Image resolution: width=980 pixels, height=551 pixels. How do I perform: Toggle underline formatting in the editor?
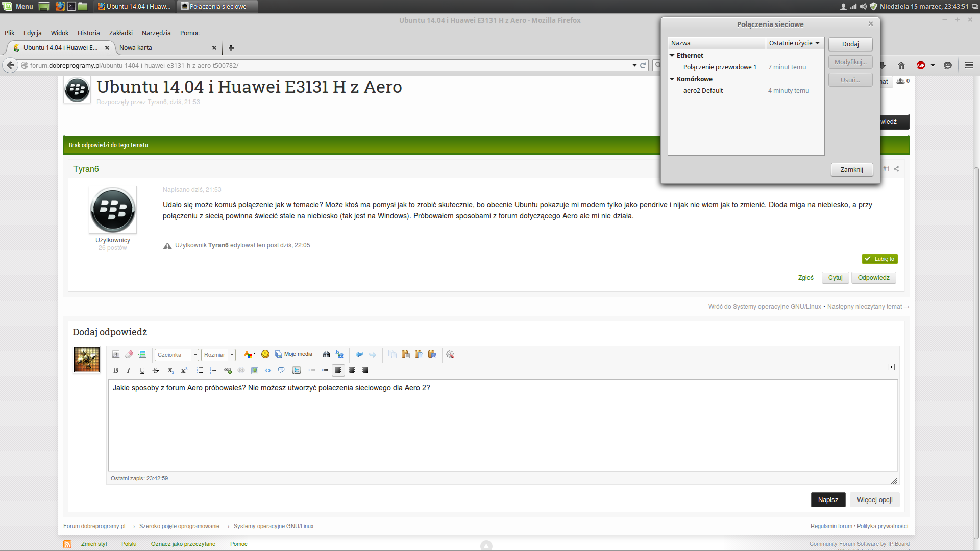(x=142, y=371)
